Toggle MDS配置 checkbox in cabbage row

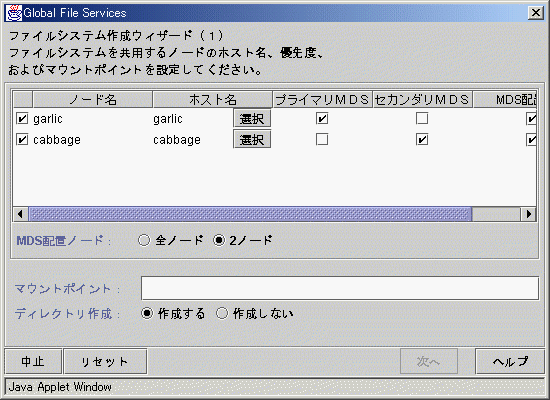531,140
